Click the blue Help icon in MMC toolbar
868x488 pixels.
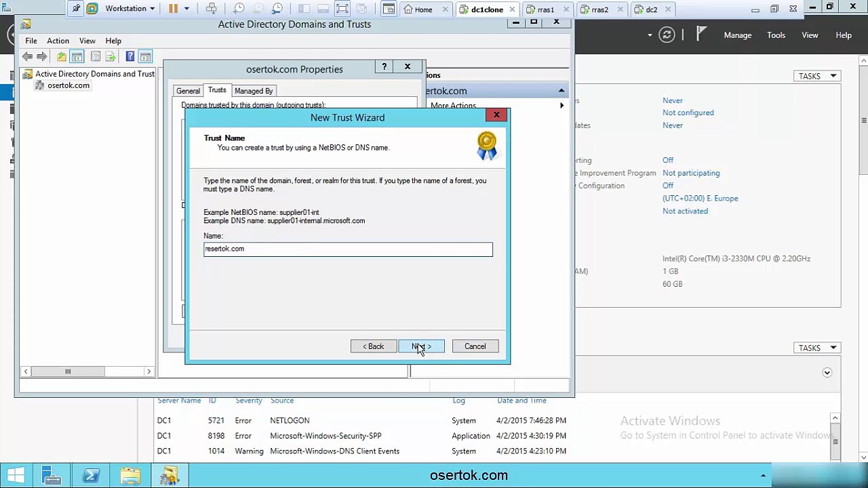[130, 57]
